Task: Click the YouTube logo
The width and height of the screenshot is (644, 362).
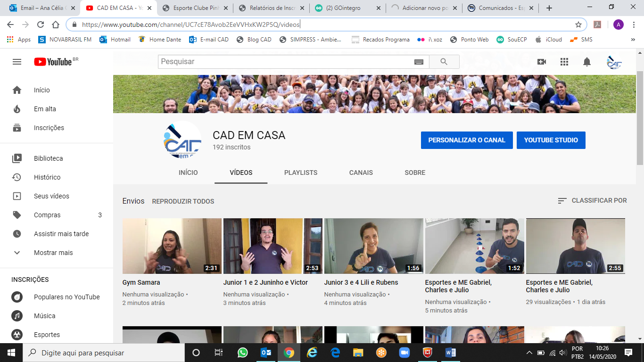Action: coord(53,62)
